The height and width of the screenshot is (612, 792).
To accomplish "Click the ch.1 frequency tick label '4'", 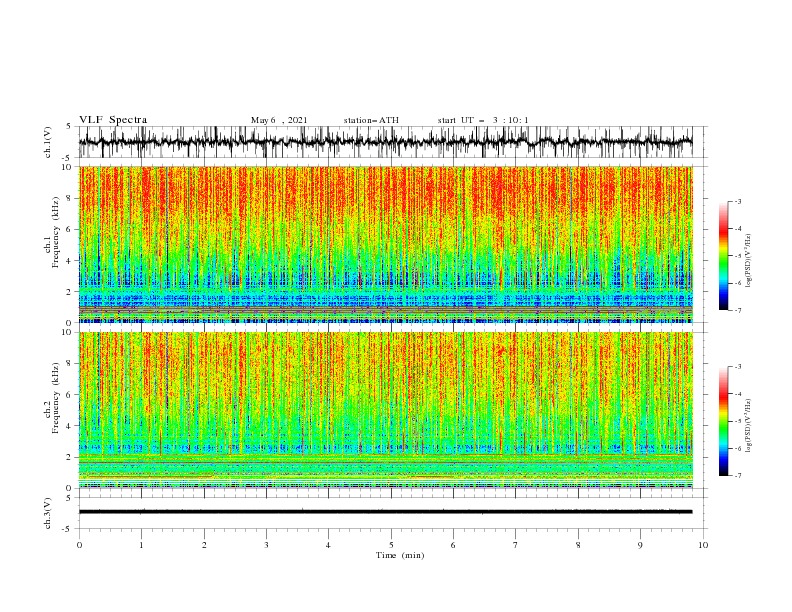I will [70, 261].
